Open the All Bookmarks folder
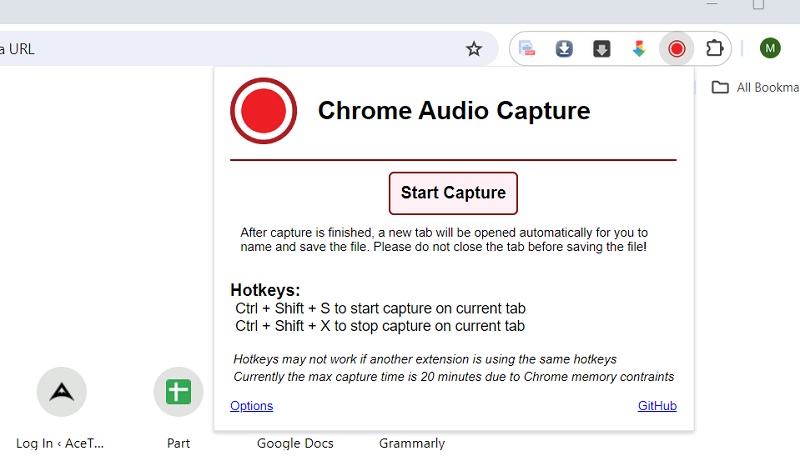The width and height of the screenshot is (800, 476). pos(755,87)
